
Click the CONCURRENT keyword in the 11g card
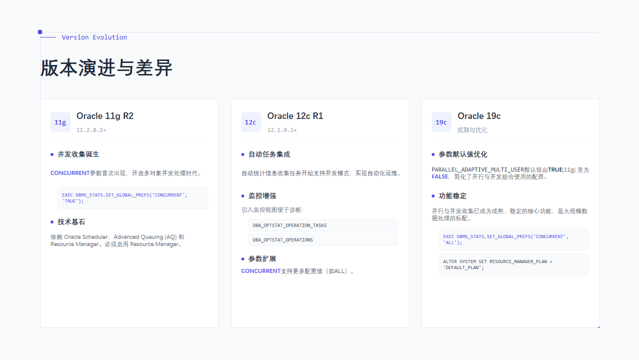pos(70,173)
